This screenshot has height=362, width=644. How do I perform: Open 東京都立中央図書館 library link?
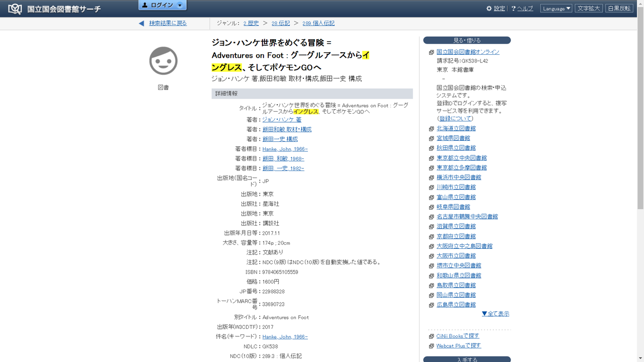click(x=462, y=158)
